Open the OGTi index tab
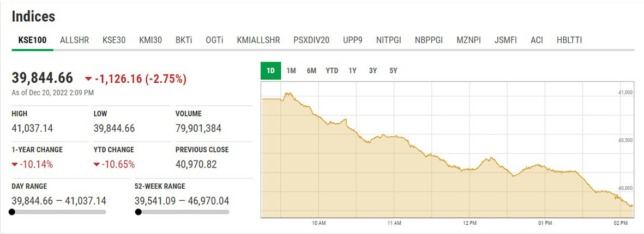 pyautogui.click(x=214, y=40)
